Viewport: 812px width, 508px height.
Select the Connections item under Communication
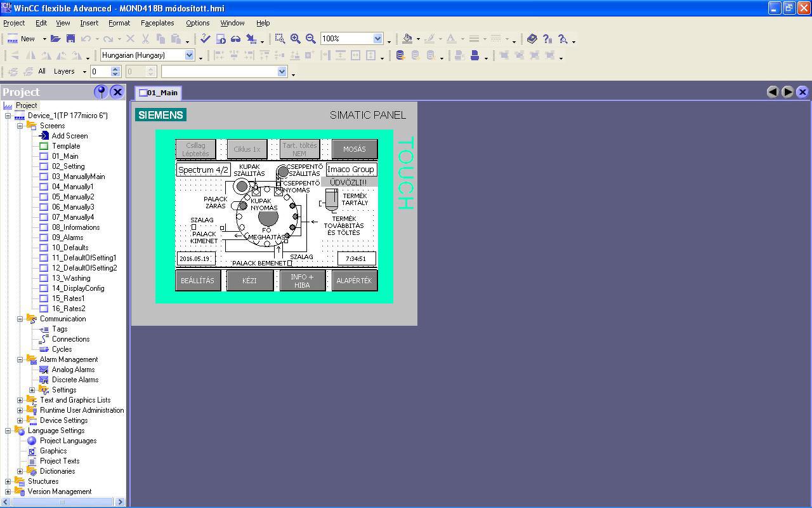70,339
